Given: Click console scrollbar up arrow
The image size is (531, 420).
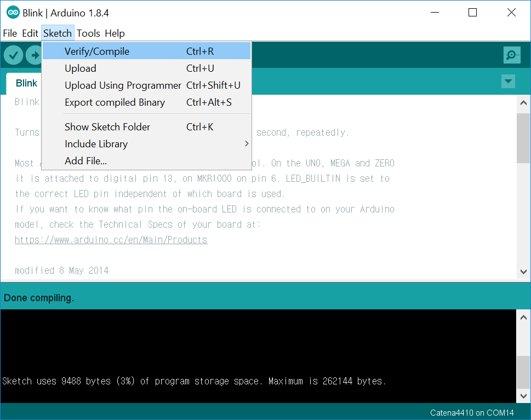Looking at the screenshot, I should [x=523, y=317].
